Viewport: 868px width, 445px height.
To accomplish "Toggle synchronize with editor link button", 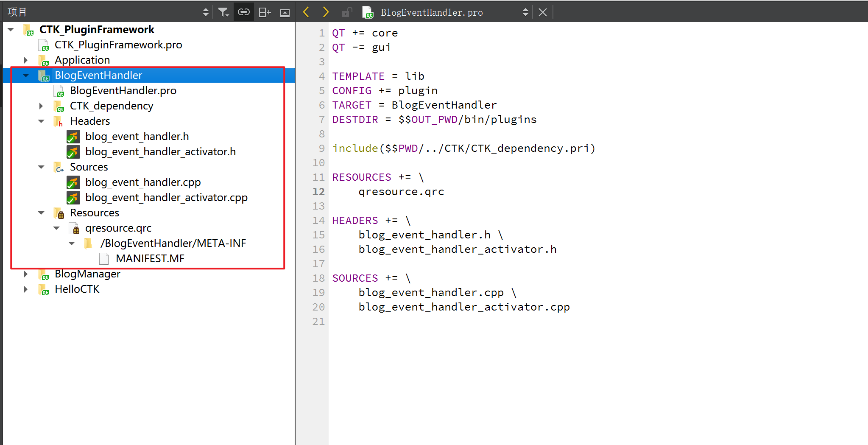I will (244, 12).
